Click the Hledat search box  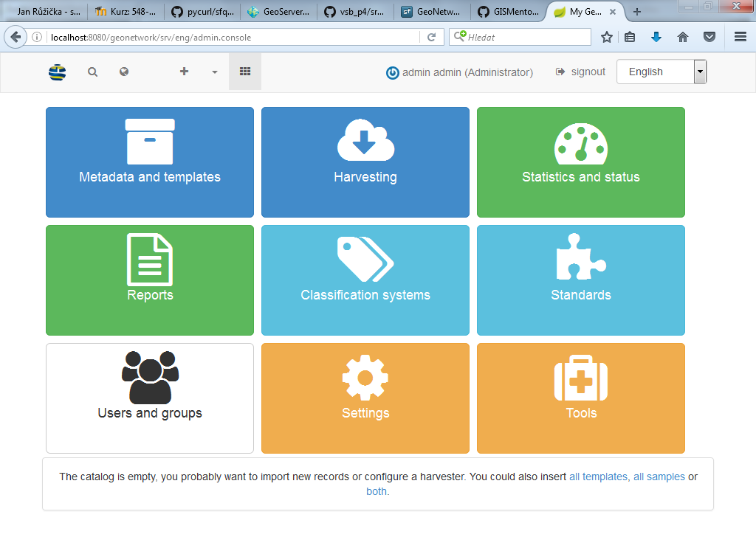coord(520,37)
